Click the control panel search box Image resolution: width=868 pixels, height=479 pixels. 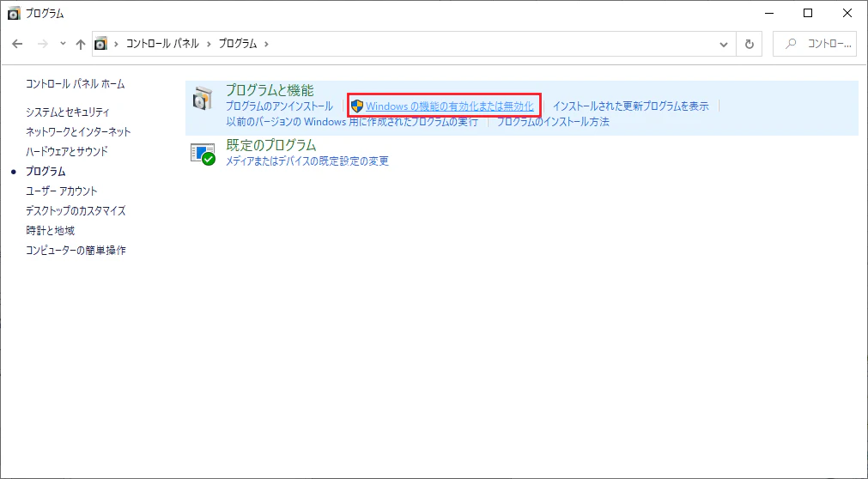(x=816, y=44)
